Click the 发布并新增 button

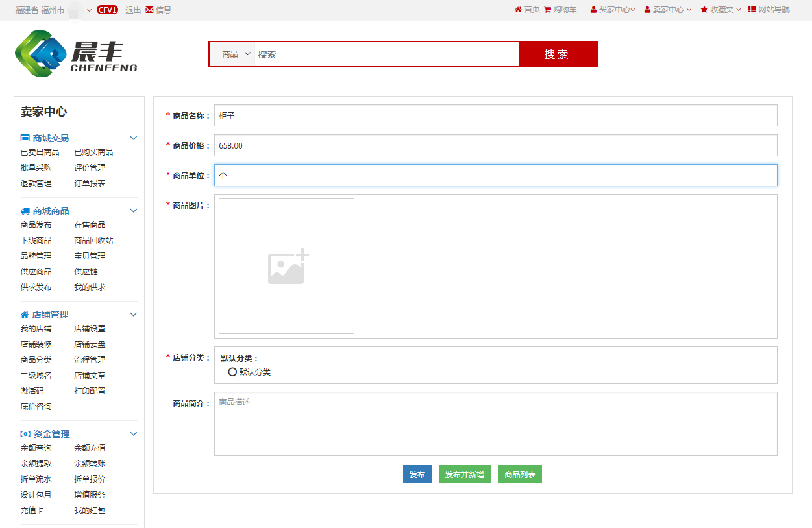[465, 474]
